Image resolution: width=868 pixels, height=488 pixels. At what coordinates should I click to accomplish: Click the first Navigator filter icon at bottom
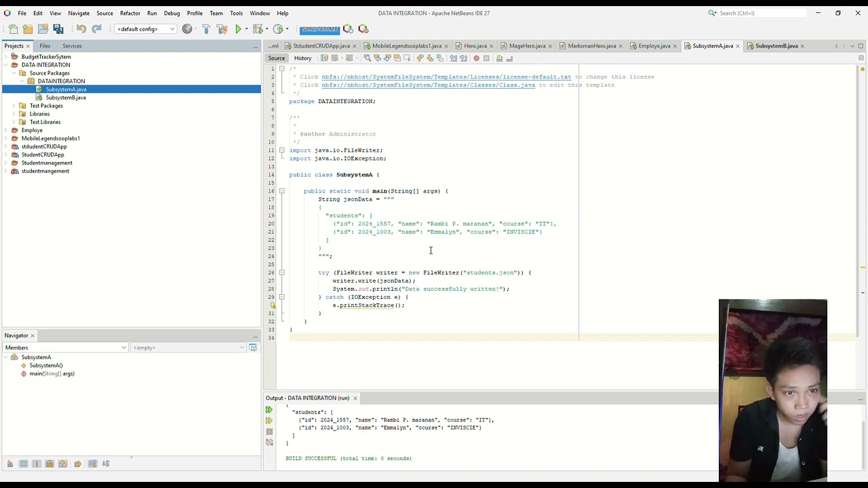(10, 464)
